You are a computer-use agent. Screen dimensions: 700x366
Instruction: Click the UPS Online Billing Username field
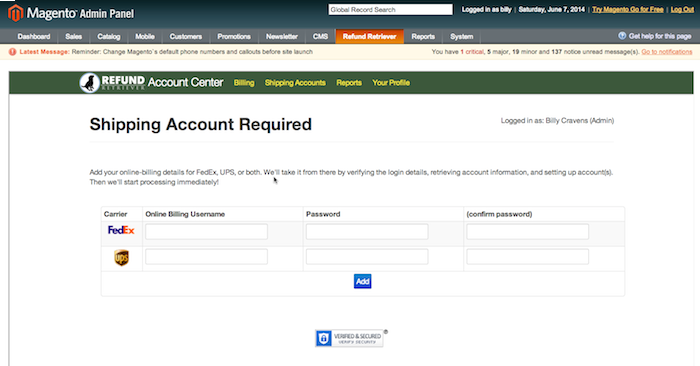pos(206,257)
